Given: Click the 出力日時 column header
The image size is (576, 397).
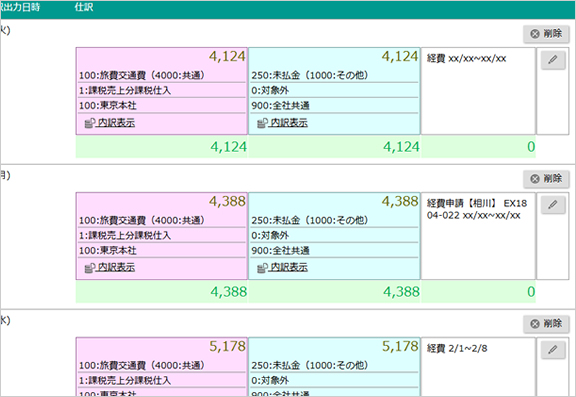Looking at the screenshot, I should click(21, 7).
